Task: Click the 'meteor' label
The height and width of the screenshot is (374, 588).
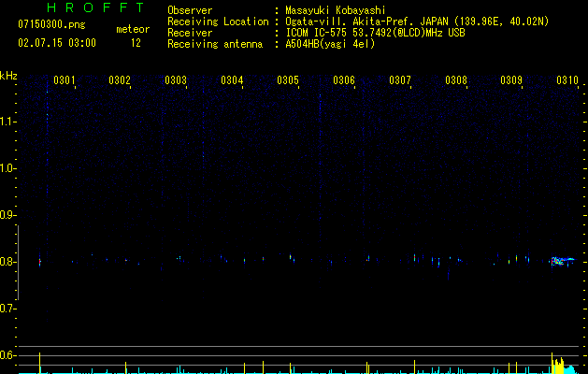Action: click(133, 29)
